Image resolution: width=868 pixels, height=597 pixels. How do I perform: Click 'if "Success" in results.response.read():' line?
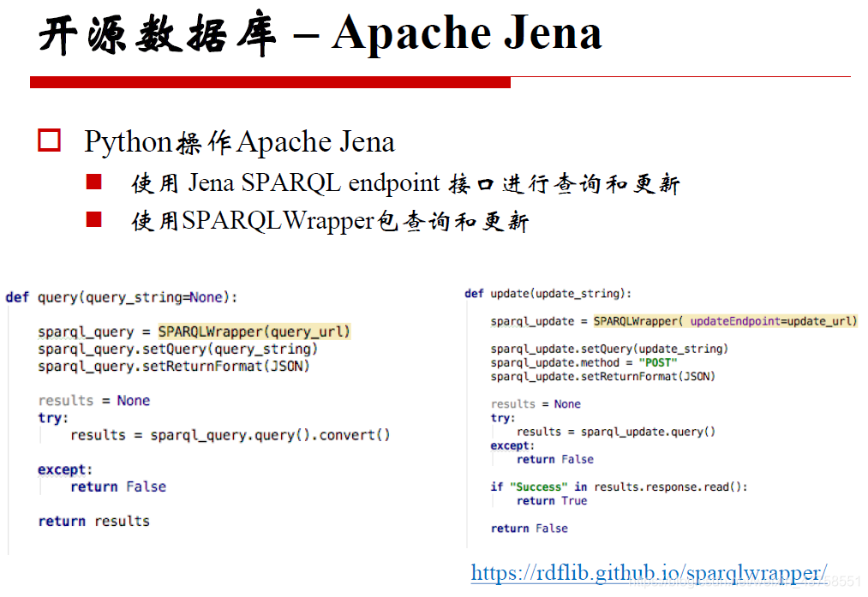pyautogui.click(x=619, y=487)
